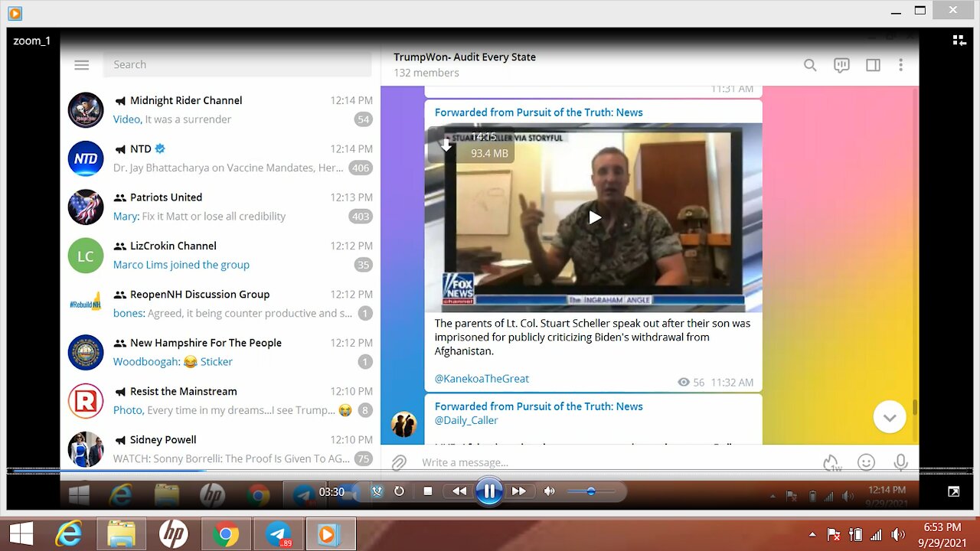
Task: Jump to bottom with the down-chevron button
Action: [x=890, y=418]
